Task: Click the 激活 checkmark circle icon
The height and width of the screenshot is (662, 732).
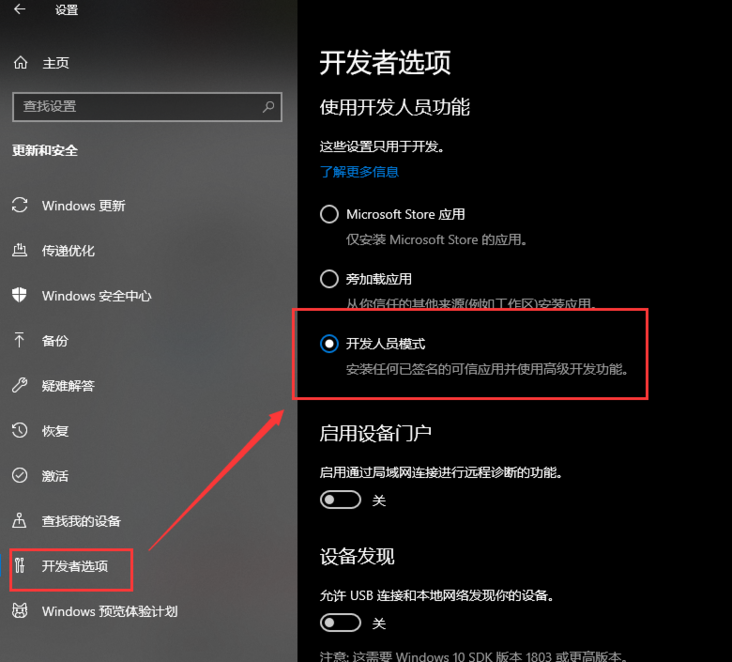Action: (x=20, y=475)
